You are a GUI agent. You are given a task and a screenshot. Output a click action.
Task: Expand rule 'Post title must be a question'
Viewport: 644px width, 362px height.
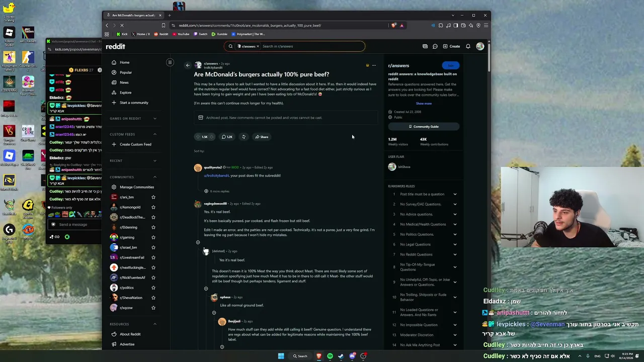[x=455, y=194]
